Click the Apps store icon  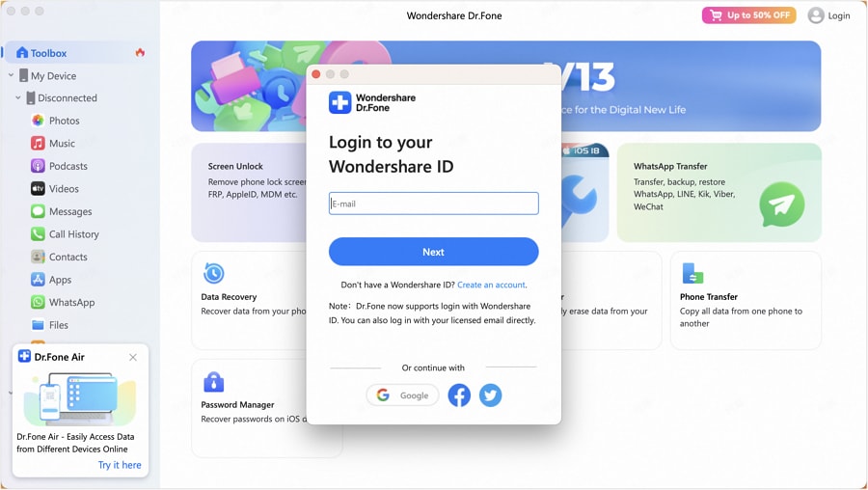point(38,280)
